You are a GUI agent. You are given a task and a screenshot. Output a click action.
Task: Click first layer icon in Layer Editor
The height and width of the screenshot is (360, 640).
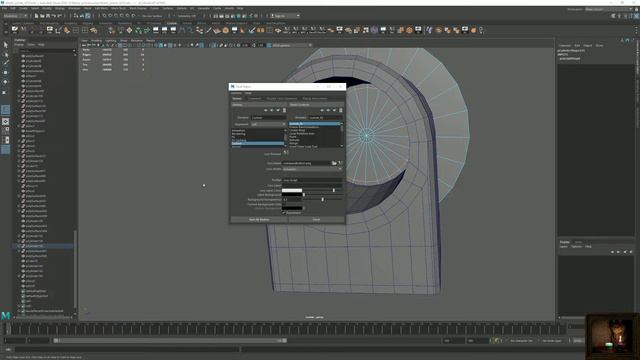tap(612, 252)
